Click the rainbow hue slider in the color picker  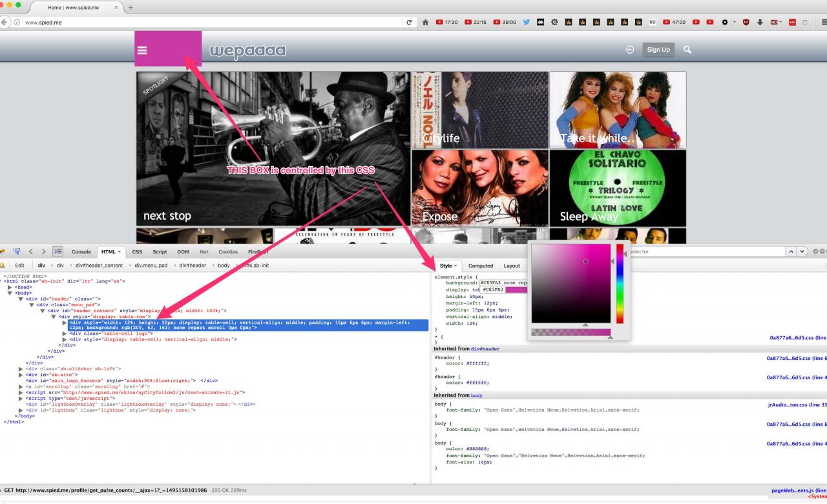[x=620, y=283]
